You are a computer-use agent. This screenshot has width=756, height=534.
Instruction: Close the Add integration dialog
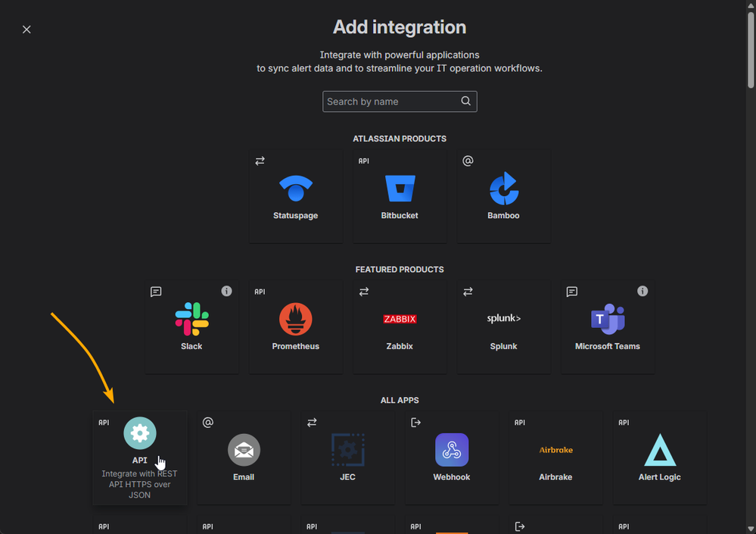tap(26, 30)
